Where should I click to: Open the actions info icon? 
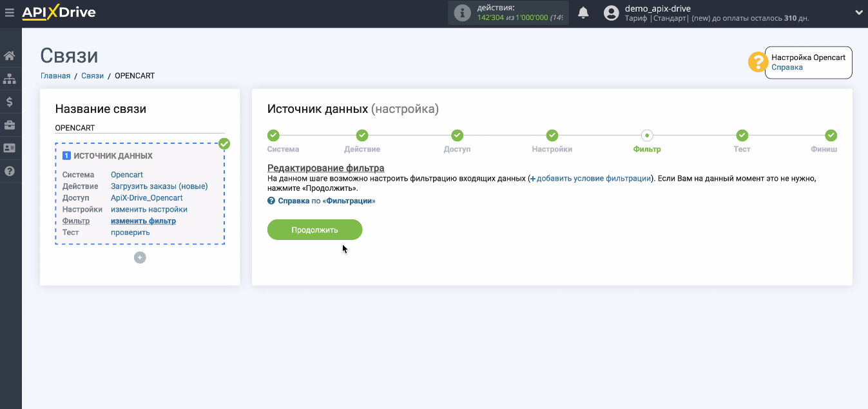point(462,13)
